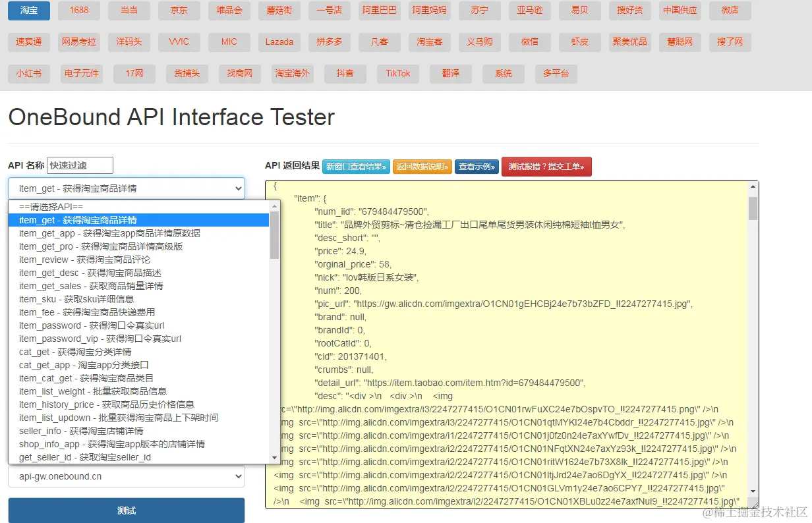812x523 pixels.
Task: Choose item_password_vip option
Action: pyautogui.click(x=139, y=339)
